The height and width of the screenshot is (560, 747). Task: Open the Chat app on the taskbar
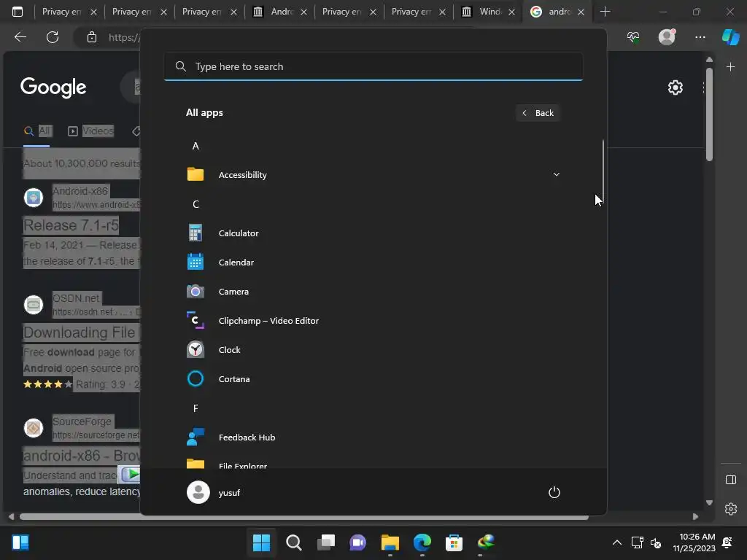click(x=357, y=542)
